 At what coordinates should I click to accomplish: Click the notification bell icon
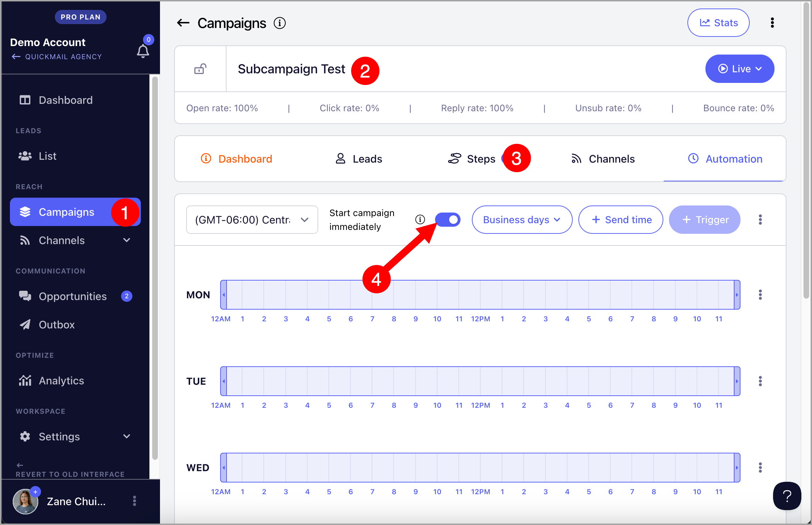[x=143, y=51]
